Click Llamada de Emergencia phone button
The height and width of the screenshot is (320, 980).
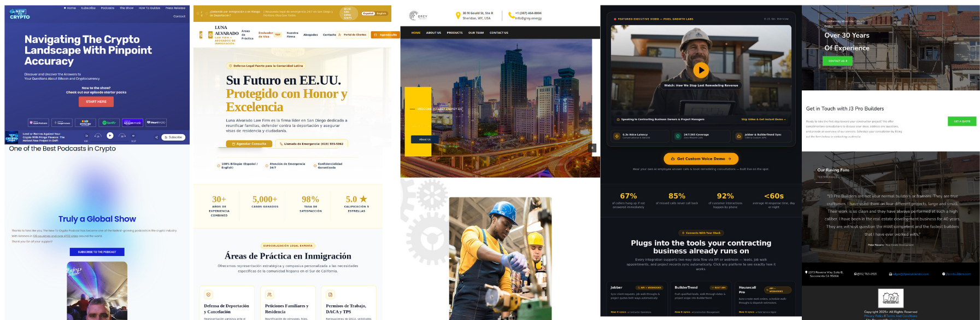click(311, 144)
